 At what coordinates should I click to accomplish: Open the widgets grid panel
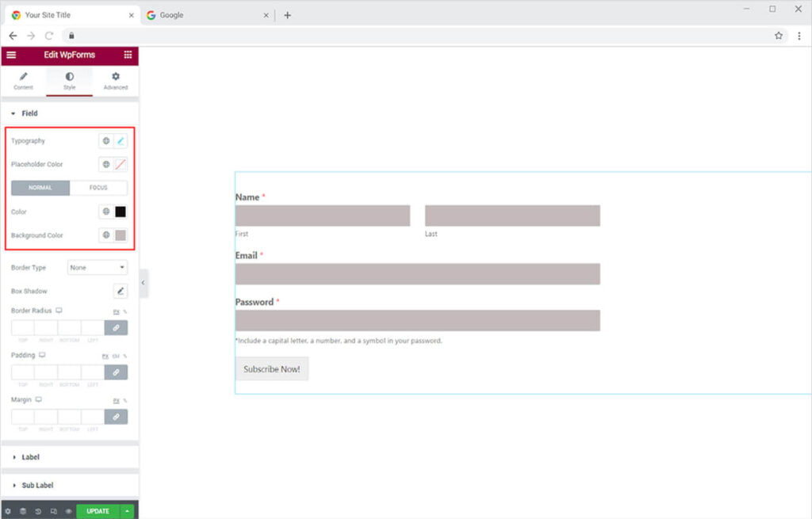[128, 55]
